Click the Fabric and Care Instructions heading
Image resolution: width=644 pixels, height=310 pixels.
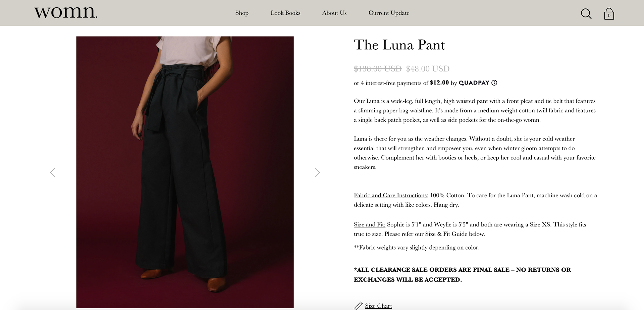pos(391,195)
